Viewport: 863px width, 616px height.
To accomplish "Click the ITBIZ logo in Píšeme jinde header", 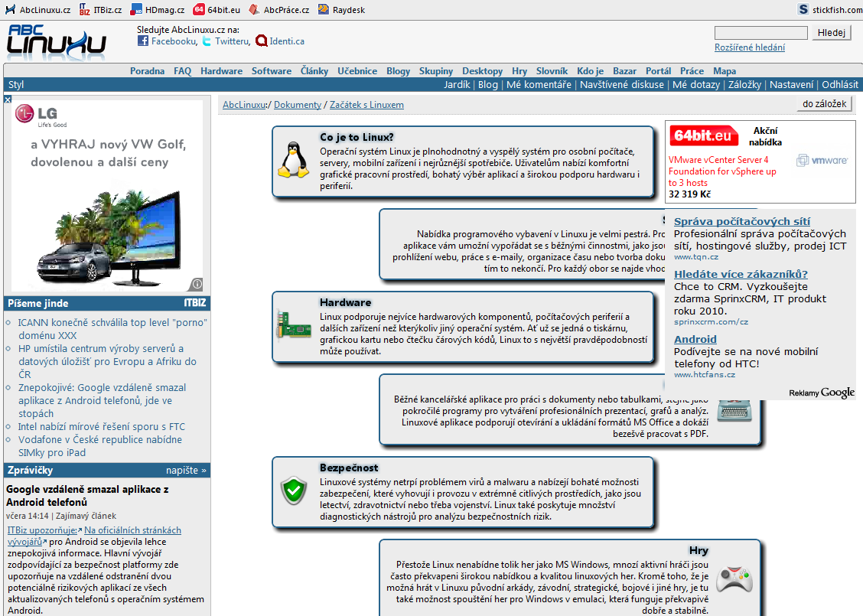I will (x=195, y=303).
